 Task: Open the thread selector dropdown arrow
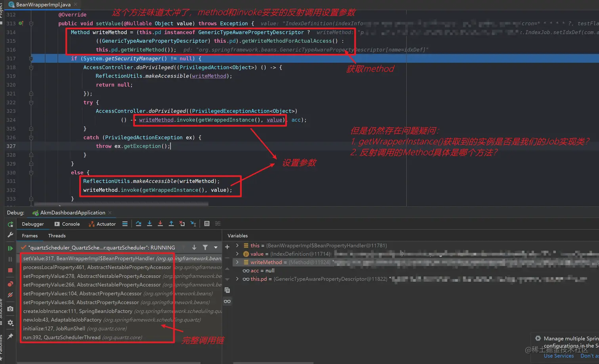216,247
